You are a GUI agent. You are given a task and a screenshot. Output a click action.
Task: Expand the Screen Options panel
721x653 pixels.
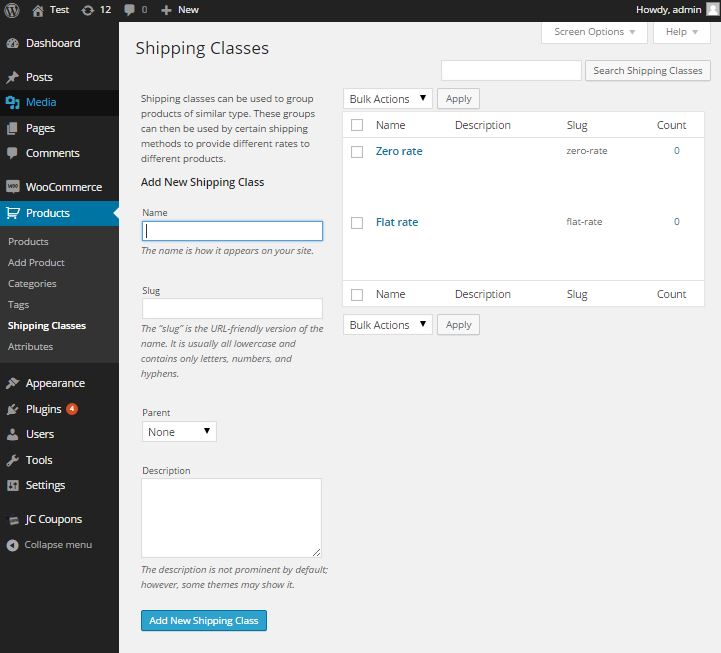(x=594, y=32)
